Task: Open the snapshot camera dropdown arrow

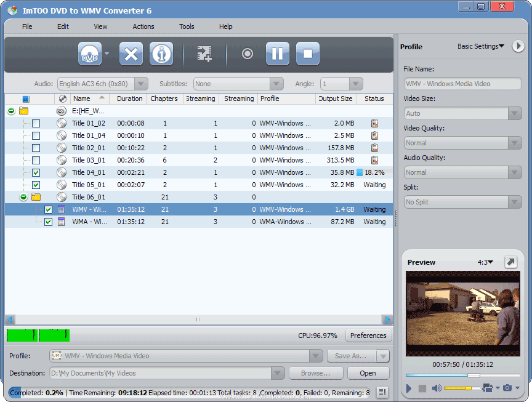Action: tap(517, 387)
